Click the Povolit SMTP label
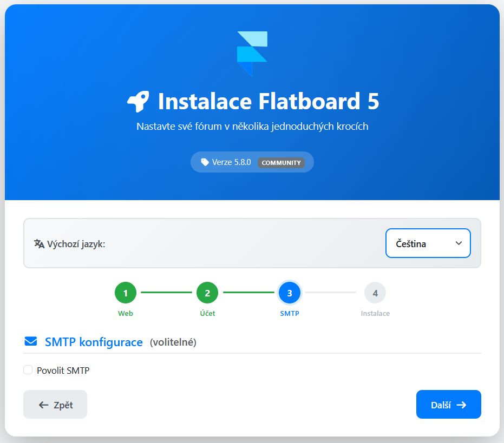504x443 pixels. pos(63,371)
